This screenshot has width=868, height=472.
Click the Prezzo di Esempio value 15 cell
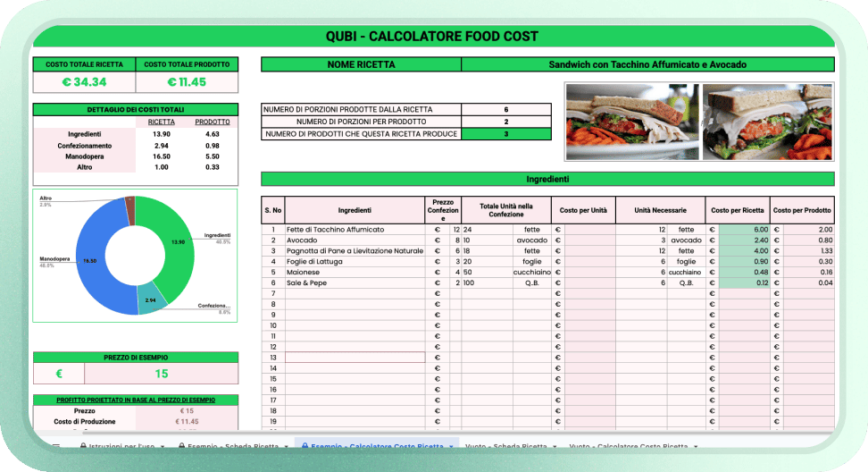(x=162, y=374)
